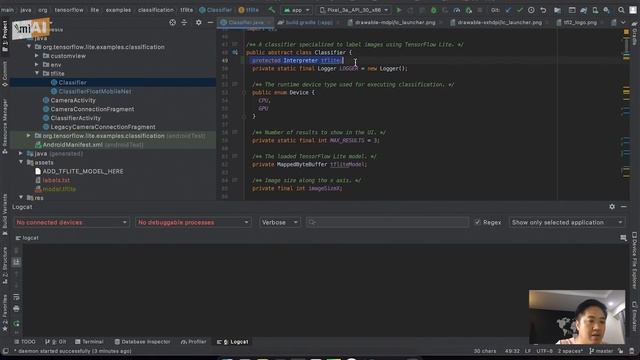
Task: Expand the java (generated) folder
Action: [x=21, y=153]
